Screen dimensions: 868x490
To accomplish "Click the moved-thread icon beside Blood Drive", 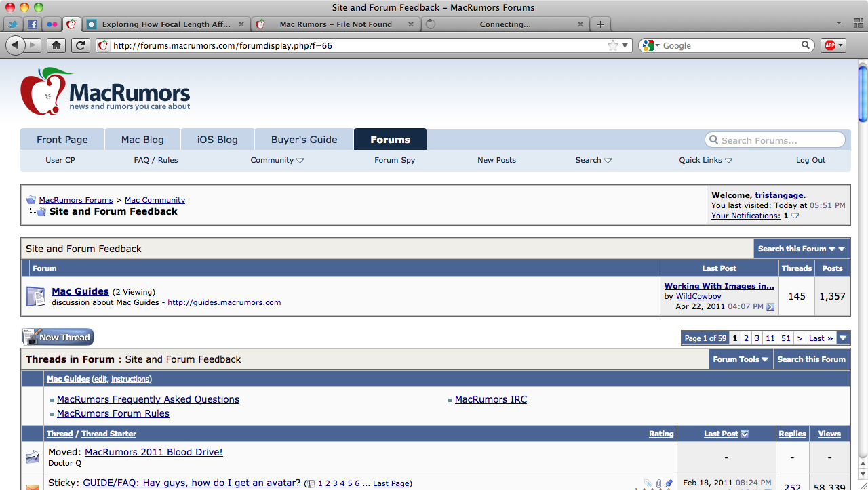I will click(33, 457).
